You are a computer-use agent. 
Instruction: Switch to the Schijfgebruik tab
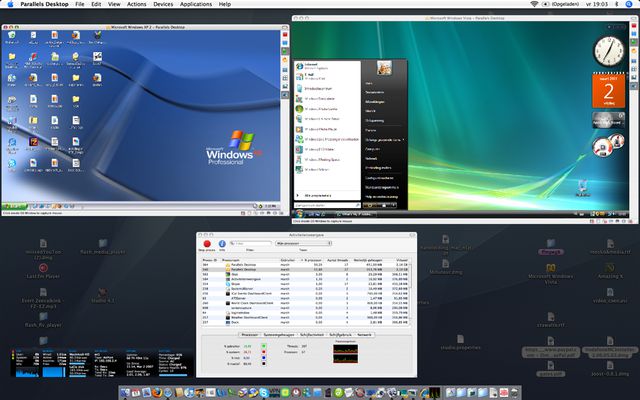point(340,335)
